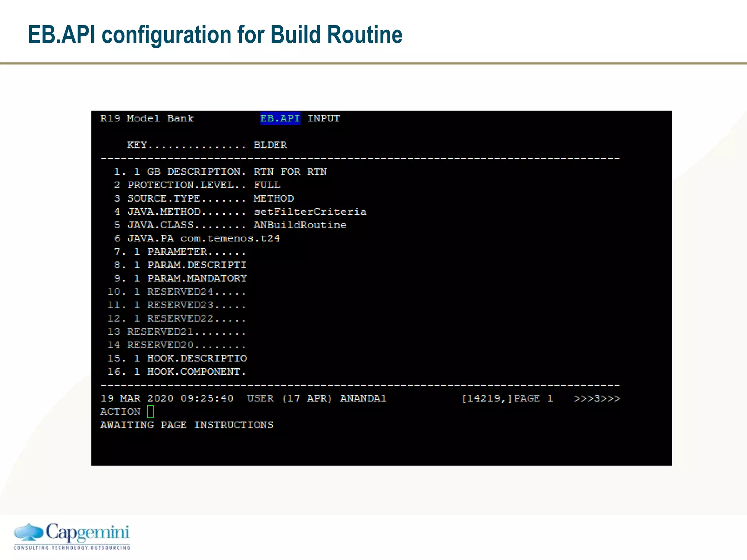Click AWAITING PAGE INSTRUCTIONS status message
The height and width of the screenshot is (560, 747).
click(x=187, y=425)
